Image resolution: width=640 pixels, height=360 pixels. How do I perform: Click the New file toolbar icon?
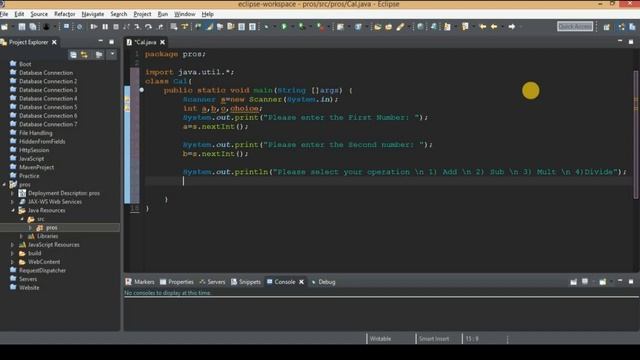coord(4,27)
